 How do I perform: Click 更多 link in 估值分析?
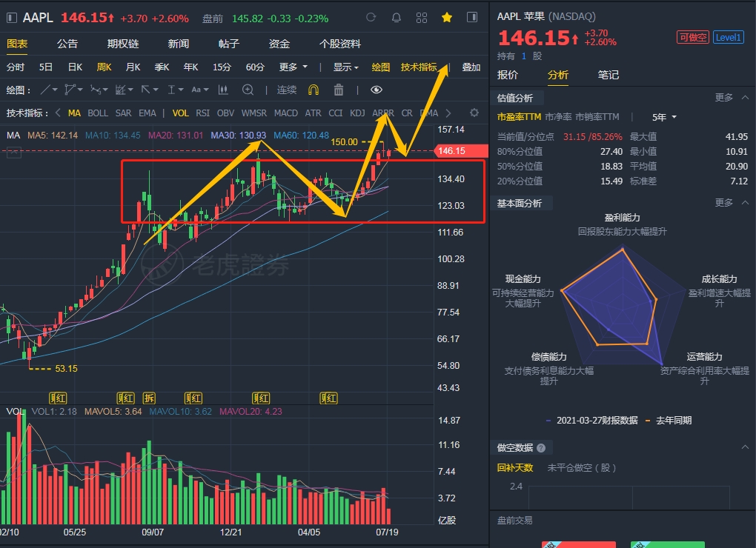click(723, 98)
